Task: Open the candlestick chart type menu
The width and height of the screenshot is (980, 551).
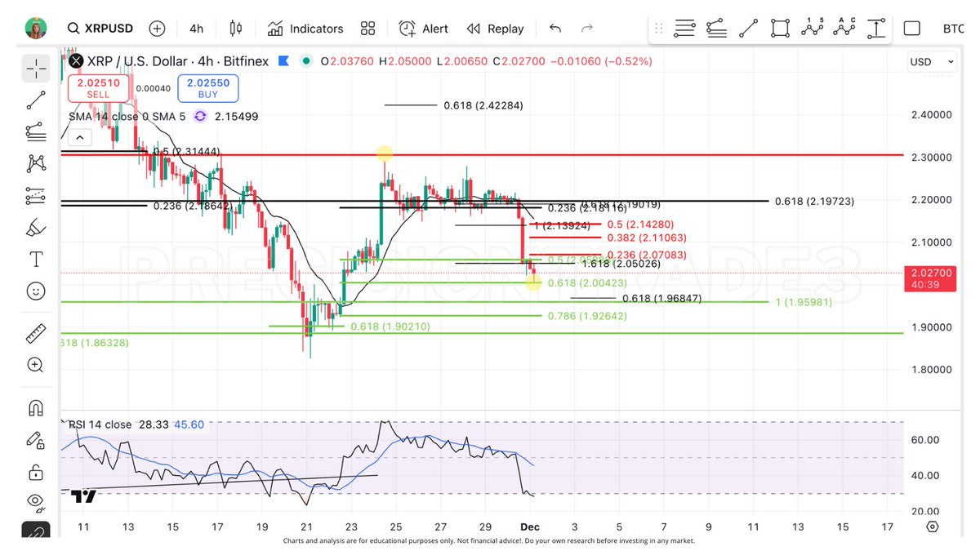Action: 236,29
